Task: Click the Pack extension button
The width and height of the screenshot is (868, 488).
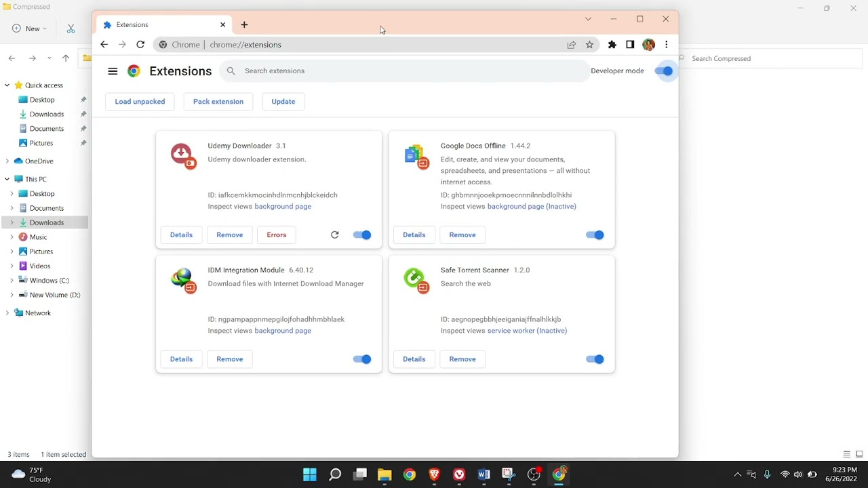Action: (218, 102)
